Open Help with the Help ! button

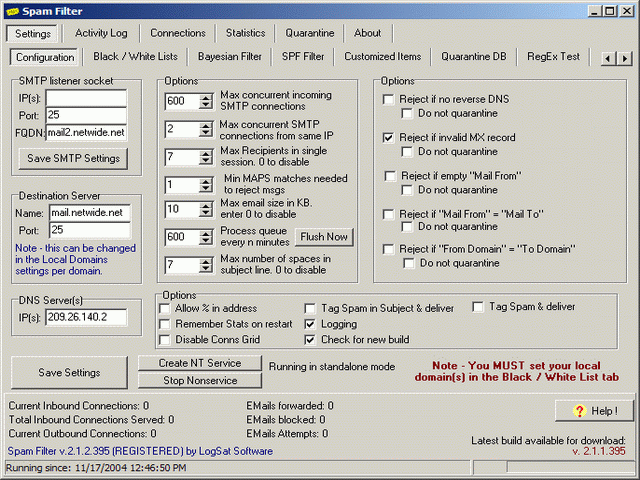click(594, 411)
